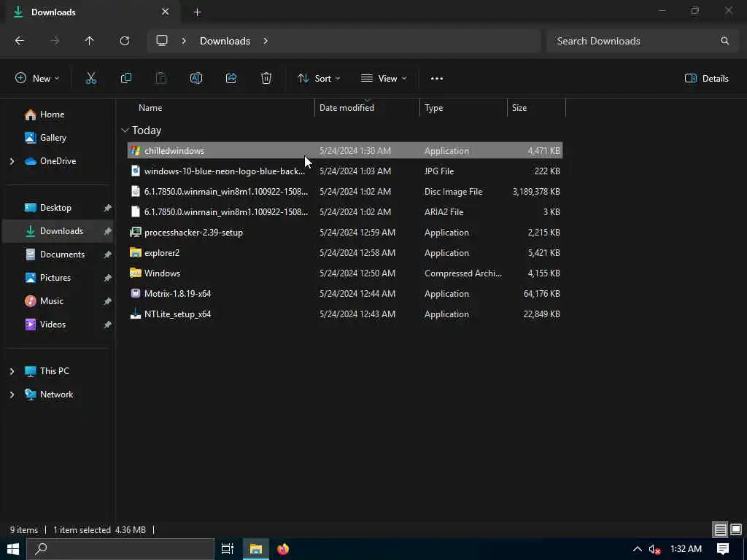Open Gallery in navigation pane
The height and width of the screenshot is (560, 747).
point(53,138)
